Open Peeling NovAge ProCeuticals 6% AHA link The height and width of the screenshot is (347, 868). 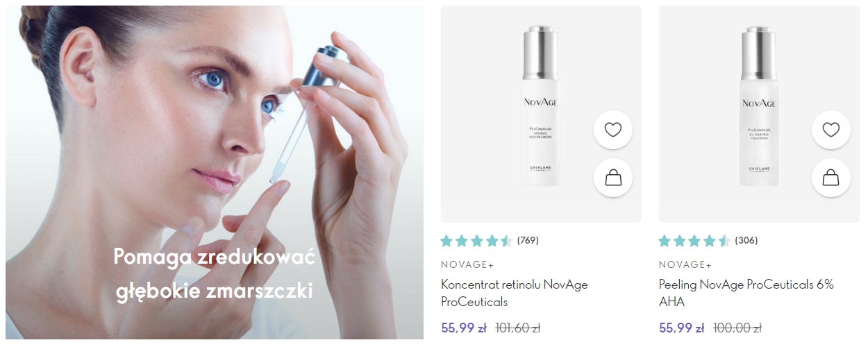(746, 293)
